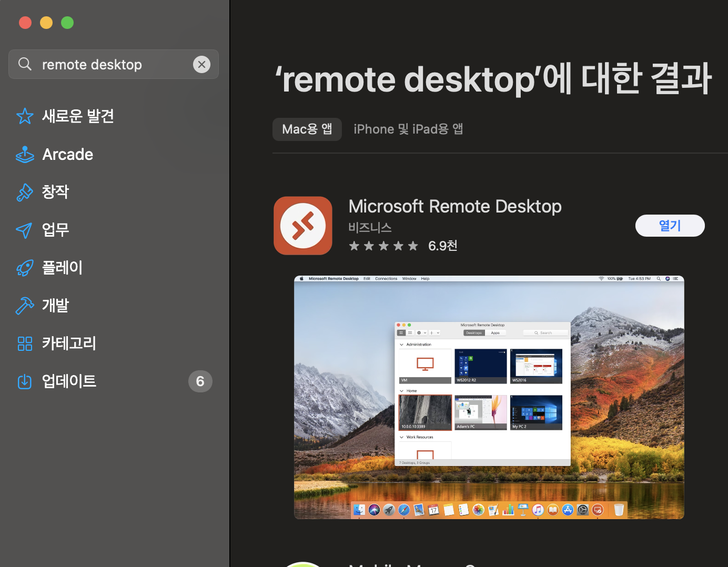This screenshot has width=728, height=567.
Task: Click the yellow minimize window button
Action: click(x=46, y=23)
